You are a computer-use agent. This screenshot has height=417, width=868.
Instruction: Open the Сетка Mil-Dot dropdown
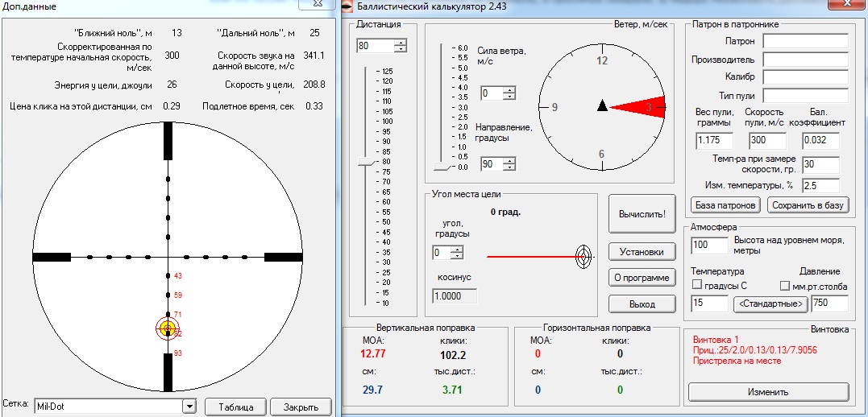(189, 407)
